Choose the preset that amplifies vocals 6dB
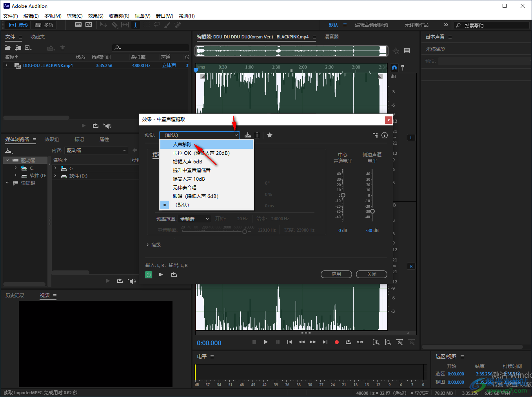This screenshot has height=397, width=532. [x=207, y=162]
